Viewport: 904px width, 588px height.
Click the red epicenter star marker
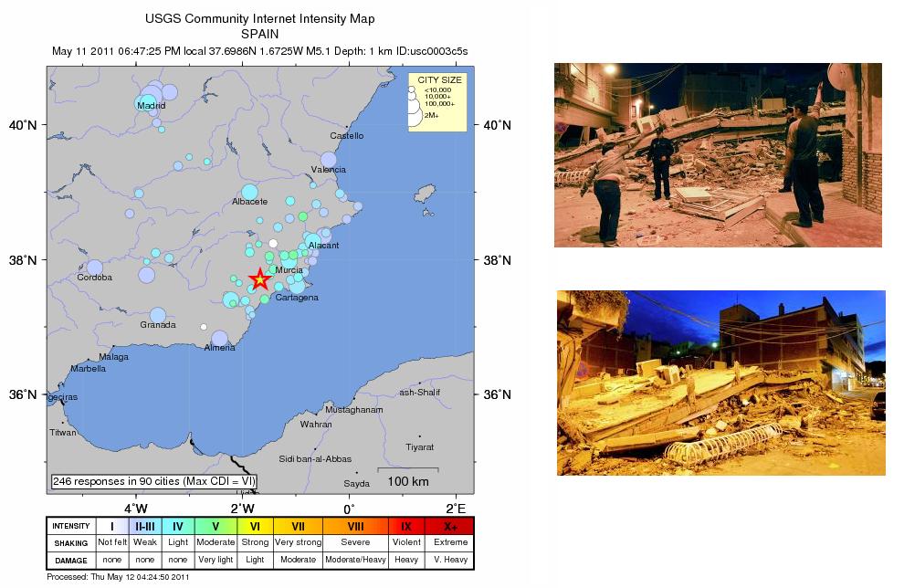coord(259,278)
